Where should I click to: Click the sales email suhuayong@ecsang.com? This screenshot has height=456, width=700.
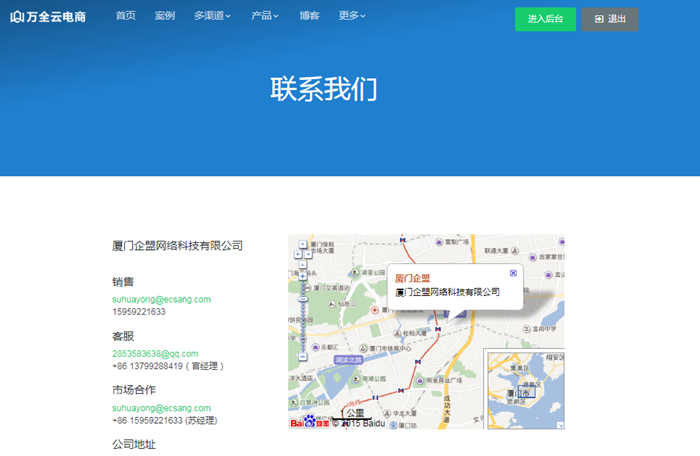pyautogui.click(x=161, y=299)
